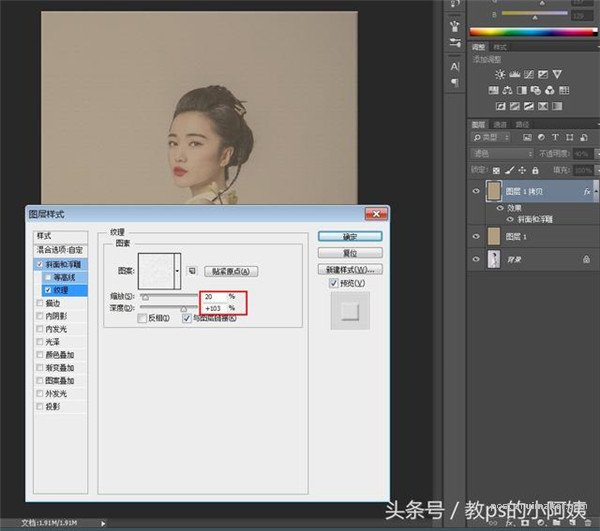Click the 确定 OK button

coord(350,236)
